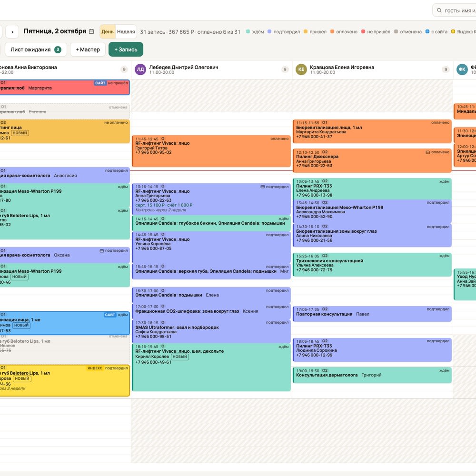Go to the next day with the arrow button

tap(12, 31)
